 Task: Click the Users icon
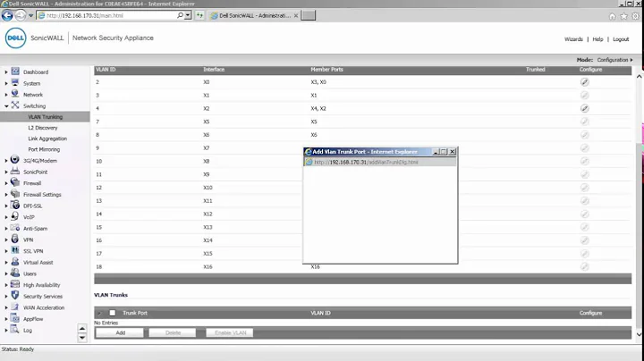[x=15, y=273]
